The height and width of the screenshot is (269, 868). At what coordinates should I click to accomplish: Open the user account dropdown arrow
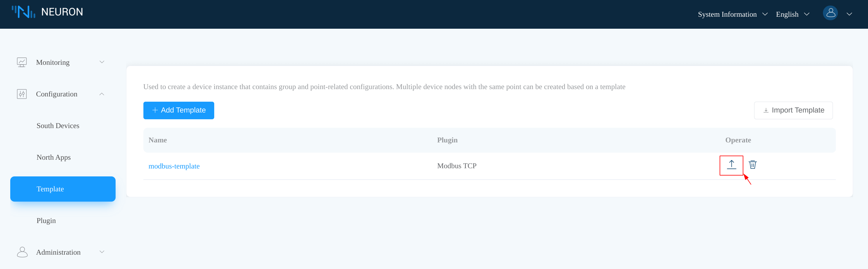[x=849, y=14]
